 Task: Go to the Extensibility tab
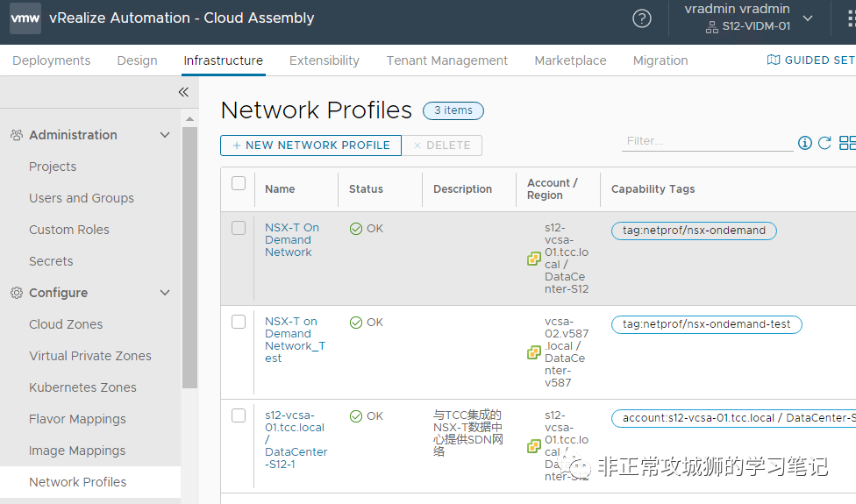pos(325,60)
